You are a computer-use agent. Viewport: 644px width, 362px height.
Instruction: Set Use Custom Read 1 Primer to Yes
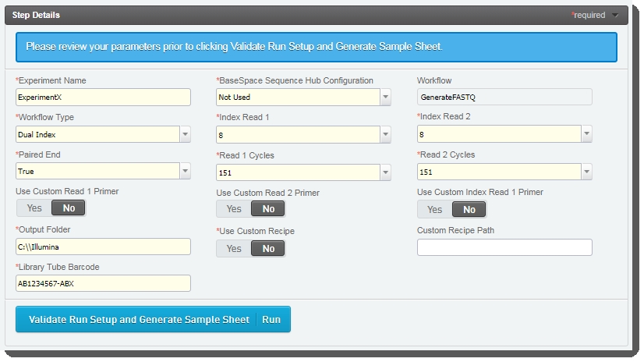[x=34, y=208]
